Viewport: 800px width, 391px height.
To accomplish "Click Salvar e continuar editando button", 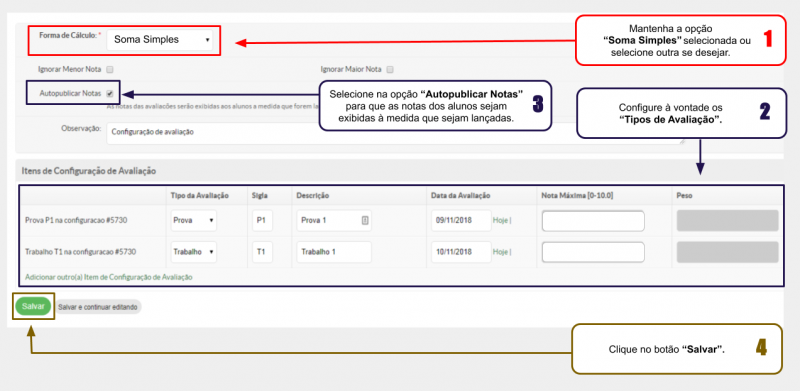I will click(x=97, y=307).
